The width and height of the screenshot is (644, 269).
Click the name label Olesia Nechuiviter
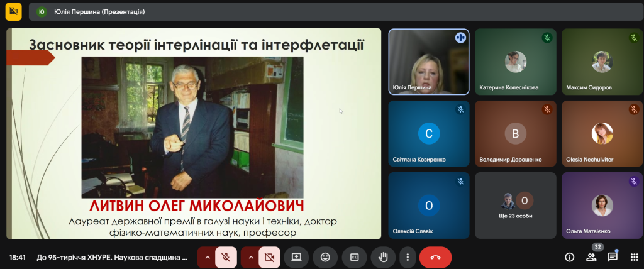589,160
